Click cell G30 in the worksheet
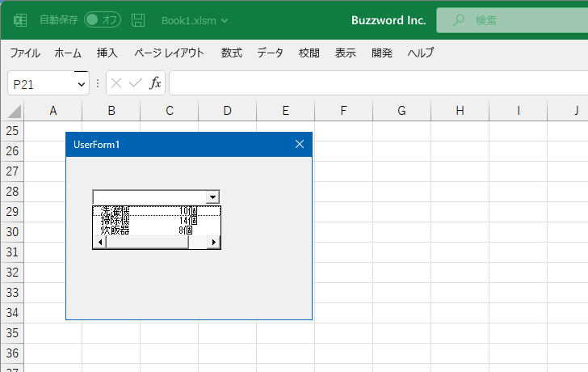The width and height of the screenshot is (588, 372). pos(402,232)
